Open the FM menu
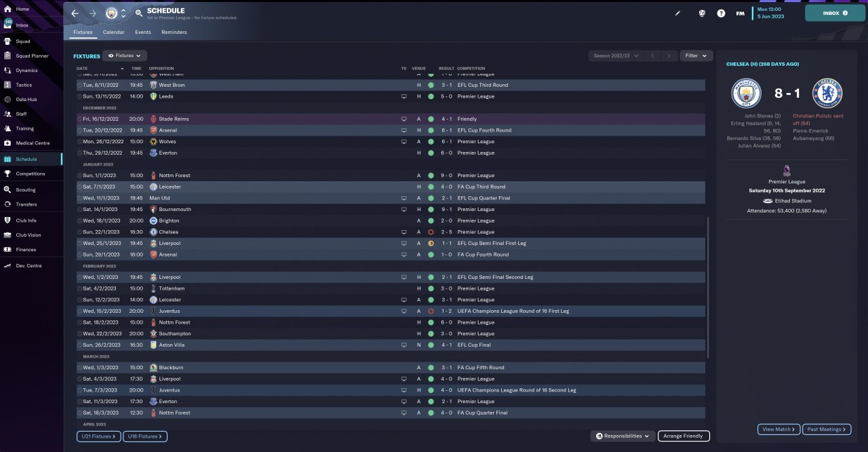 point(740,14)
